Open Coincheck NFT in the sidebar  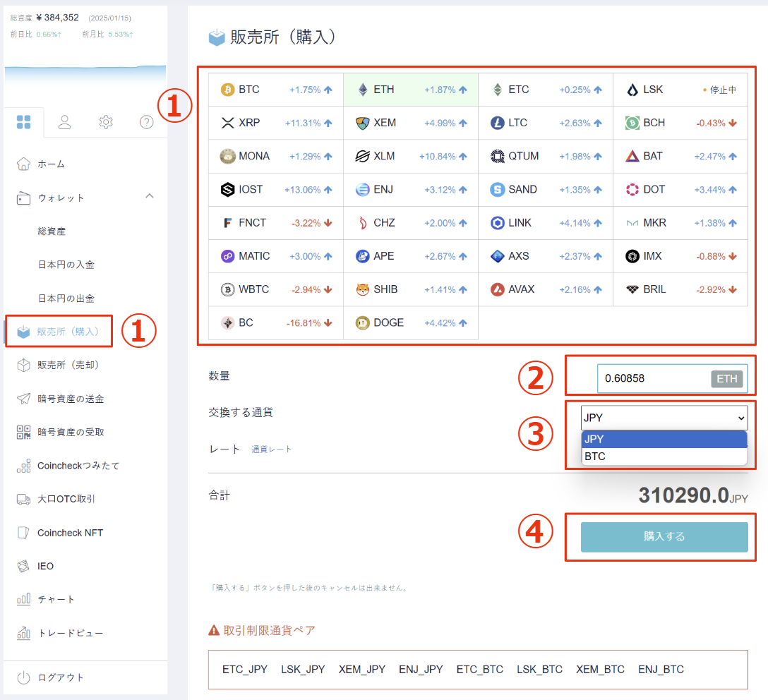[70, 533]
